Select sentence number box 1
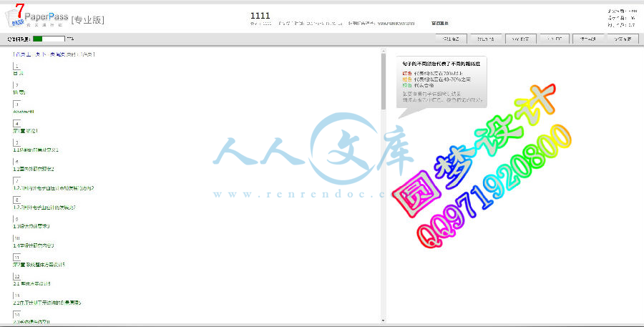 16,66
